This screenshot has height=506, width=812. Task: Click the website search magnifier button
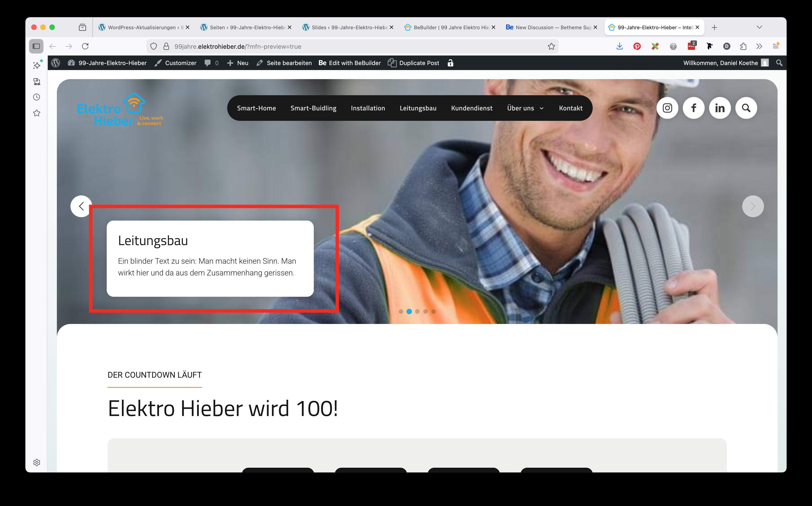tap(746, 108)
